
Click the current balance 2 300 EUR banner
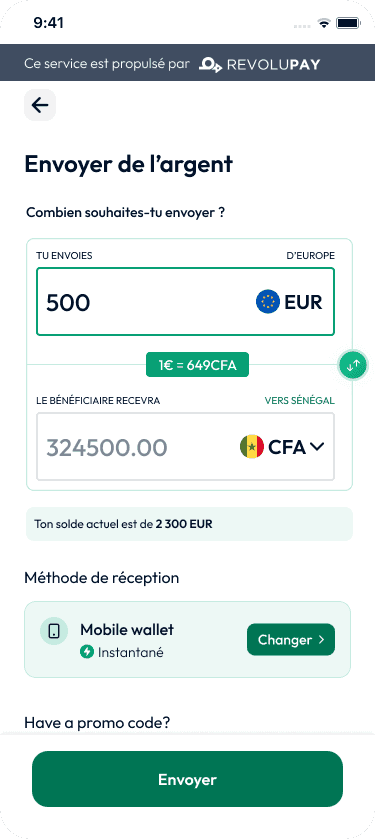click(x=189, y=524)
